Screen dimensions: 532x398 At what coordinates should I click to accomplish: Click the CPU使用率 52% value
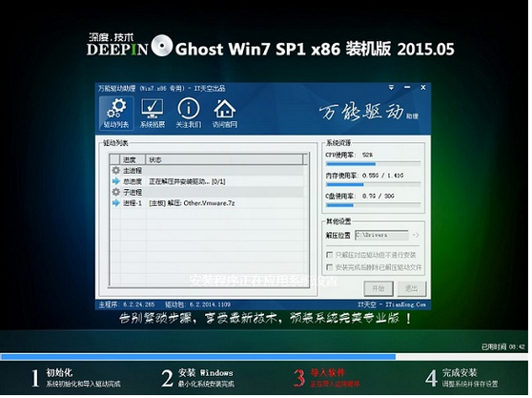point(367,155)
